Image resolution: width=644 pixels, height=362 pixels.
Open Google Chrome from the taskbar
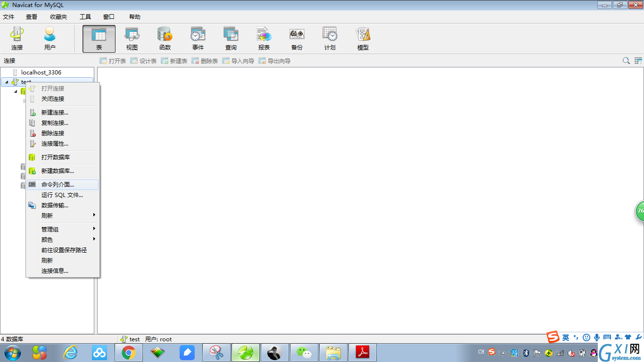point(128,353)
